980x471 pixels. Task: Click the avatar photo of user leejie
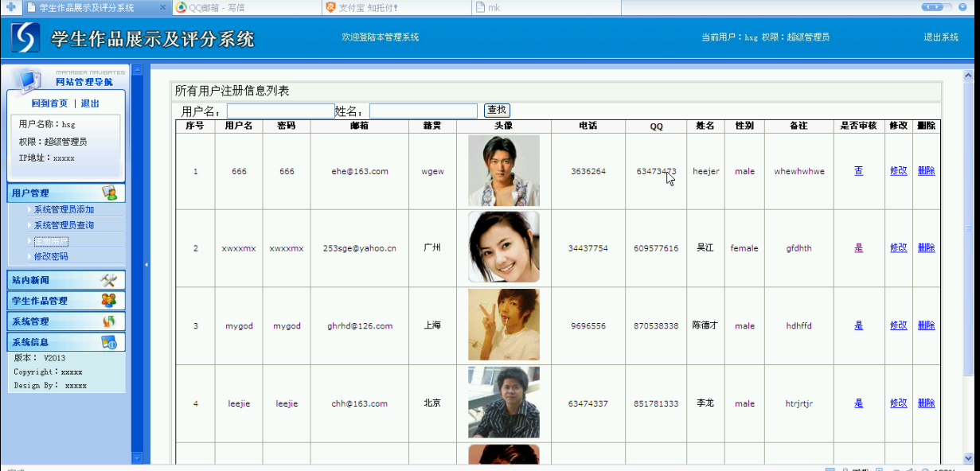(504, 403)
